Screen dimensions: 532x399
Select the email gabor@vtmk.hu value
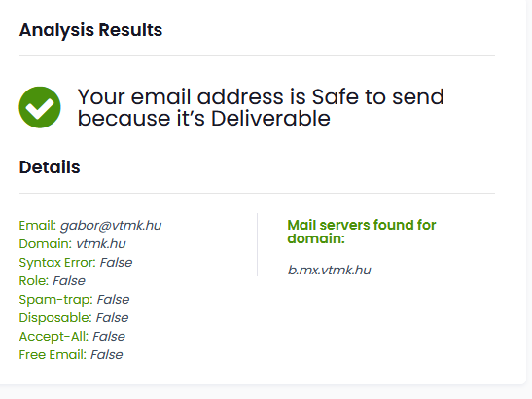point(111,226)
